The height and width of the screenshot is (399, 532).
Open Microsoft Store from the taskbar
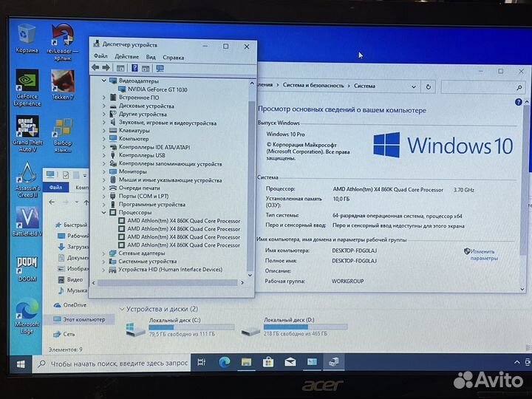(x=268, y=362)
